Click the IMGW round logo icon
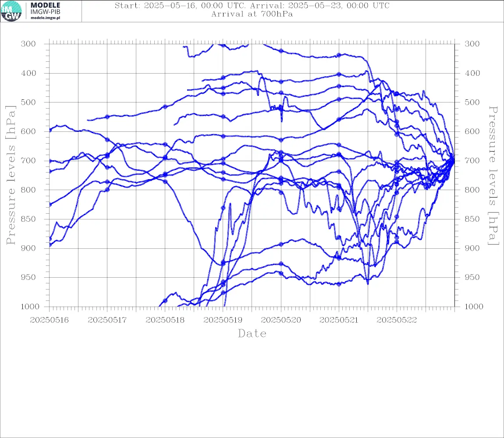 (x=11, y=11)
